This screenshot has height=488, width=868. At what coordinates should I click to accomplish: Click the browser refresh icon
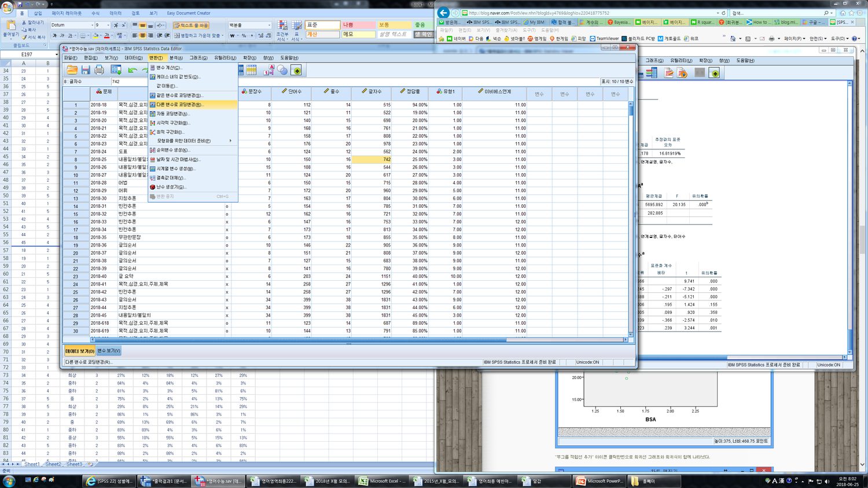723,13
